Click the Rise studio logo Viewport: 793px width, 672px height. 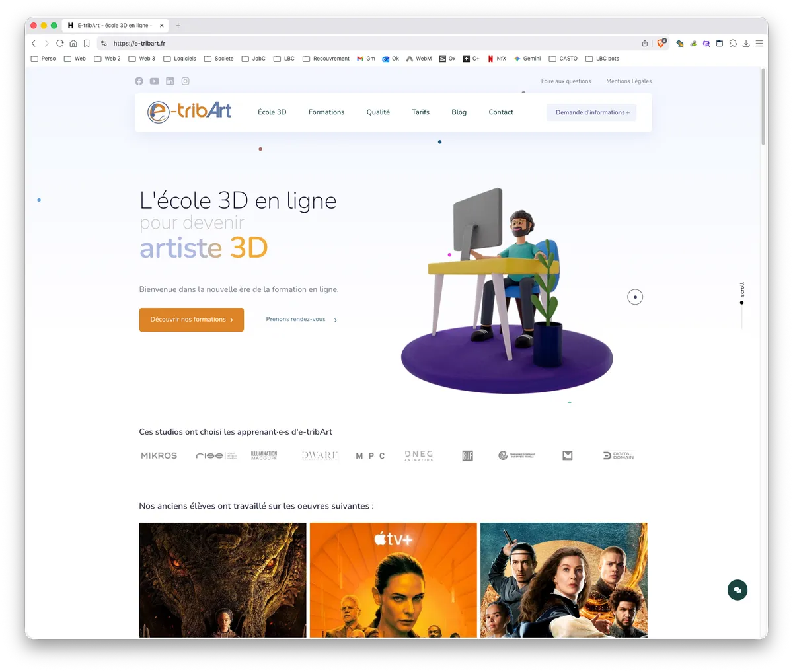click(x=215, y=455)
